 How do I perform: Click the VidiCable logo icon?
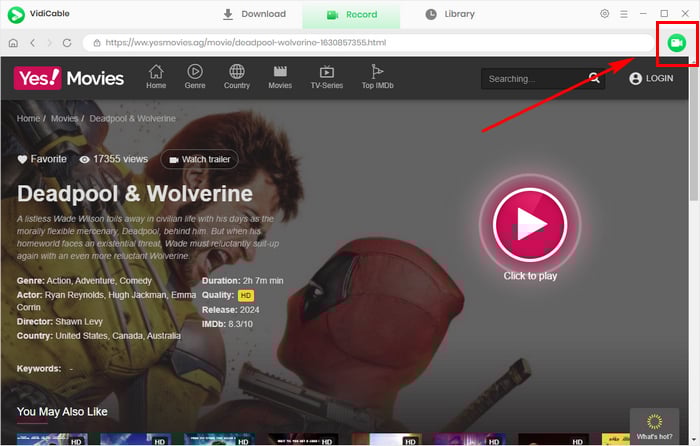(x=16, y=15)
